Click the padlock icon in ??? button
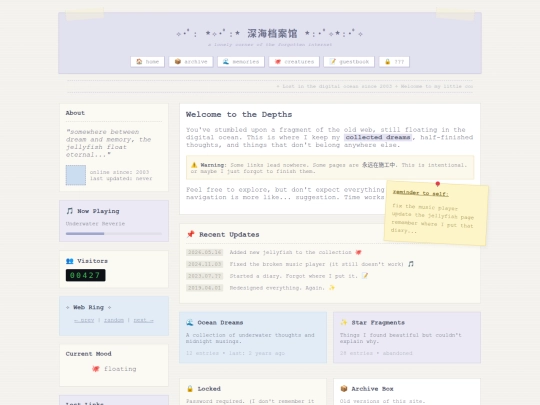The image size is (540, 405). point(387,62)
